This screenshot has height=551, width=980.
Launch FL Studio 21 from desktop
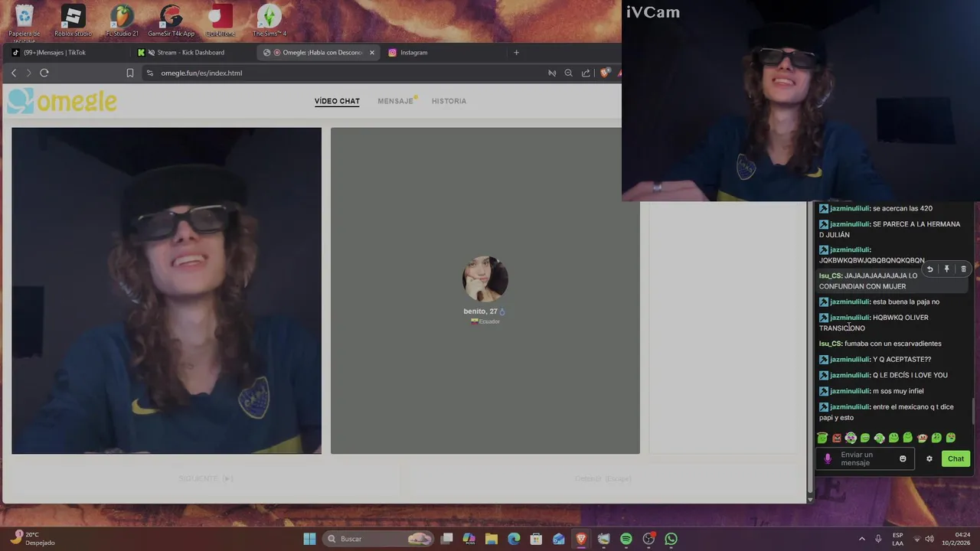pos(122,21)
